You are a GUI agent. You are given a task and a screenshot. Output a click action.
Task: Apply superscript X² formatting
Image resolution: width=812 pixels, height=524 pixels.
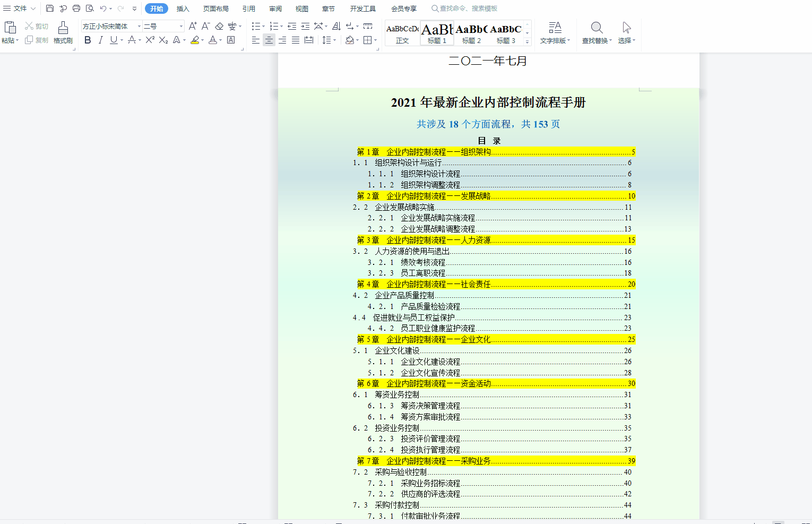pyautogui.click(x=150, y=39)
